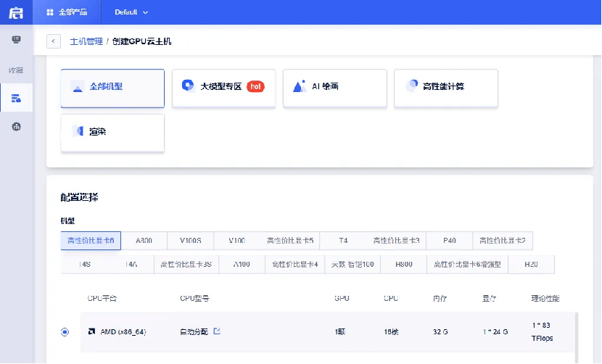This screenshot has width=602, height=364.
Task: Pick the A800 GPU model option
Action: [x=144, y=241]
